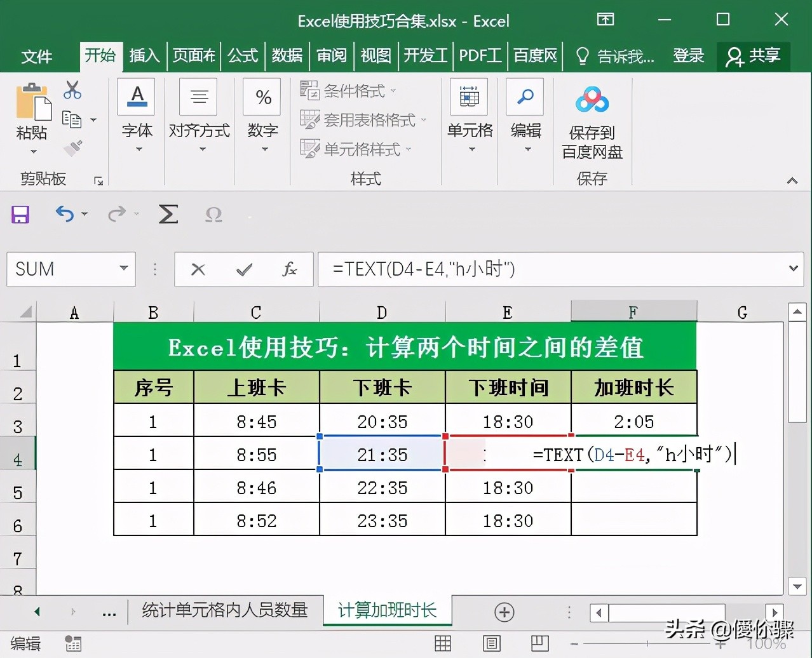Switch to the 公式 tab
812x658 pixels.
point(243,56)
